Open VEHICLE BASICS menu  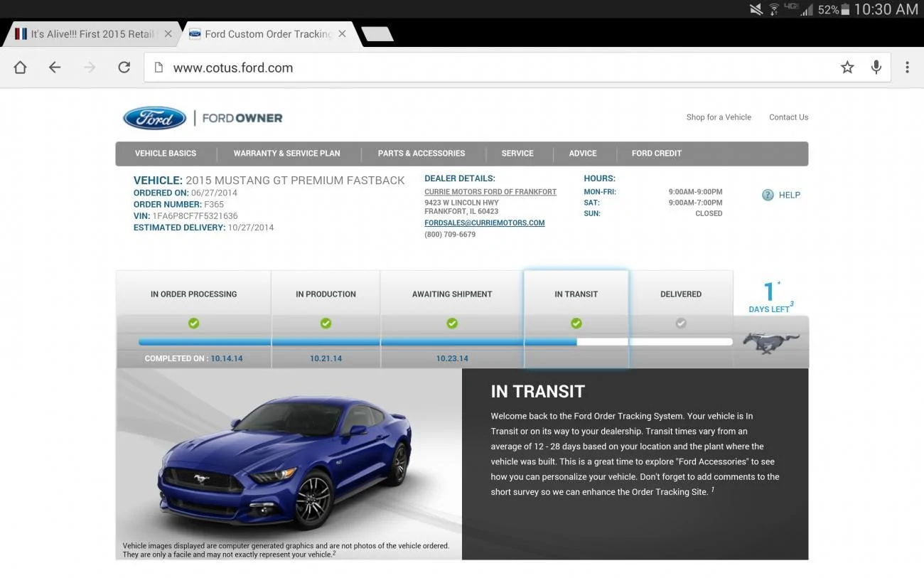pos(166,154)
